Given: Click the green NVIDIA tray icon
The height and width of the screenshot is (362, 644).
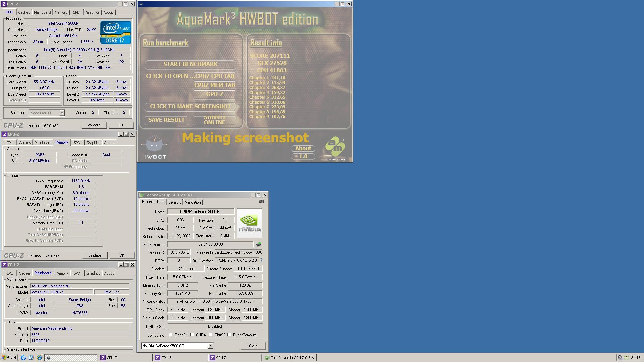Looking at the screenshot, I should (626, 358).
